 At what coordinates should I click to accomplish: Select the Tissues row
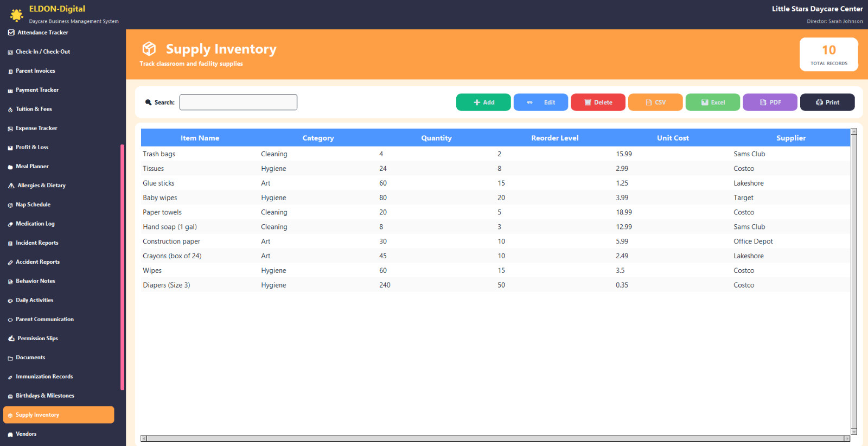pos(495,169)
